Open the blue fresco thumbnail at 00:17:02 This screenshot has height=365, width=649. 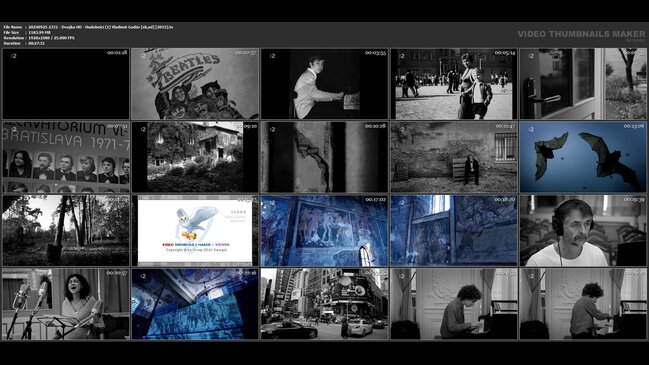click(x=324, y=231)
